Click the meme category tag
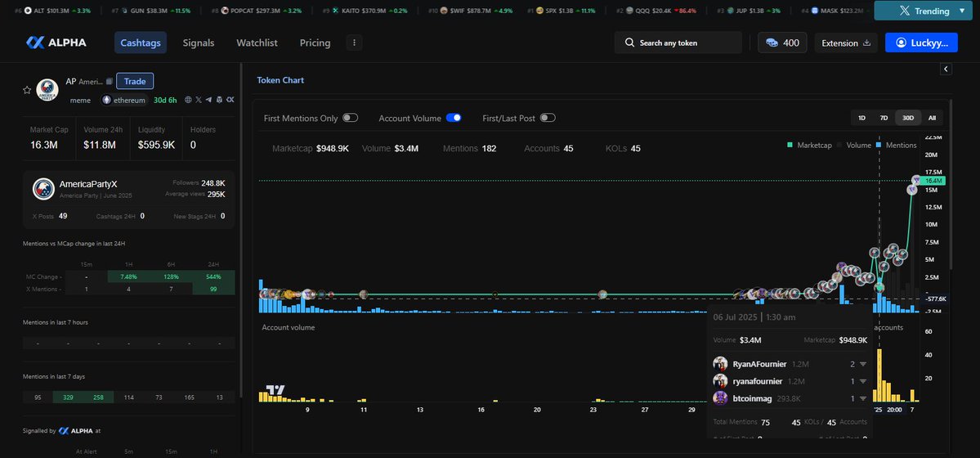The image size is (980, 458). coord(80,100)
